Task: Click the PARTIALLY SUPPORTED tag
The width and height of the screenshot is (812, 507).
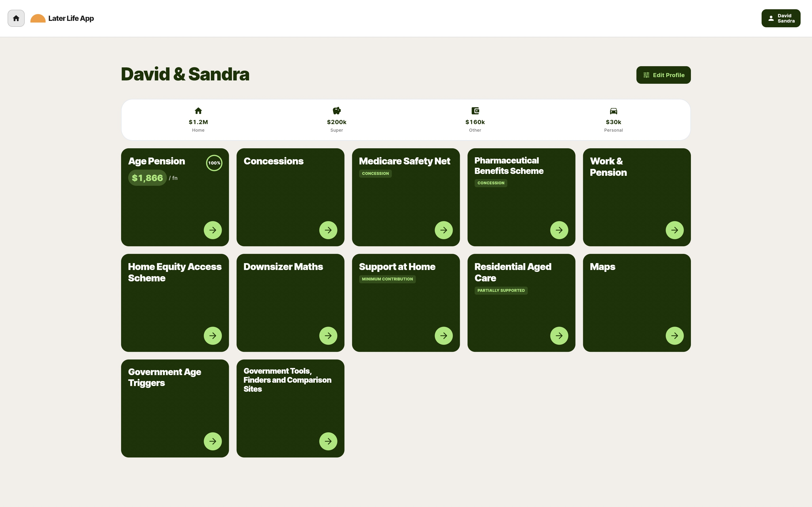Action: click(501, 290)
